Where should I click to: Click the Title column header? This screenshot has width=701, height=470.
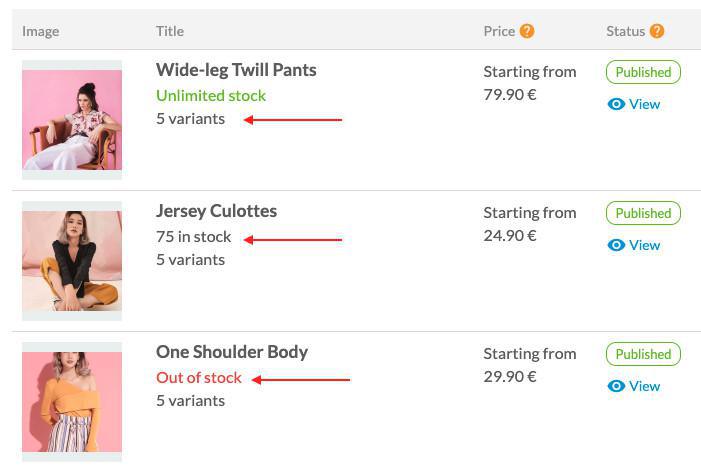170,31
